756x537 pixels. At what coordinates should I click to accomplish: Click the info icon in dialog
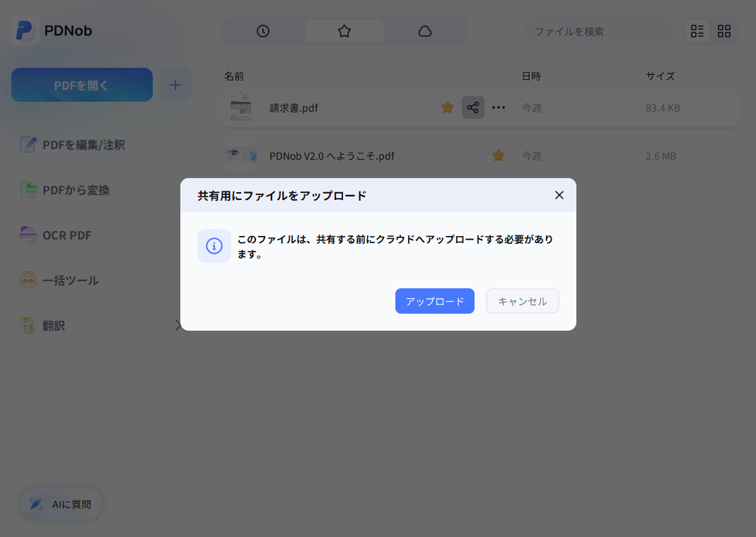pyautogui.click(x=214, y=246)
